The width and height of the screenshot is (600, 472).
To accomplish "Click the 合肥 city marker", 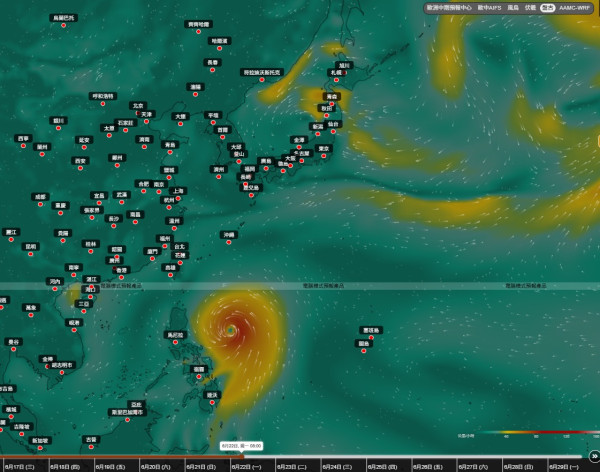I will point(143,184).
